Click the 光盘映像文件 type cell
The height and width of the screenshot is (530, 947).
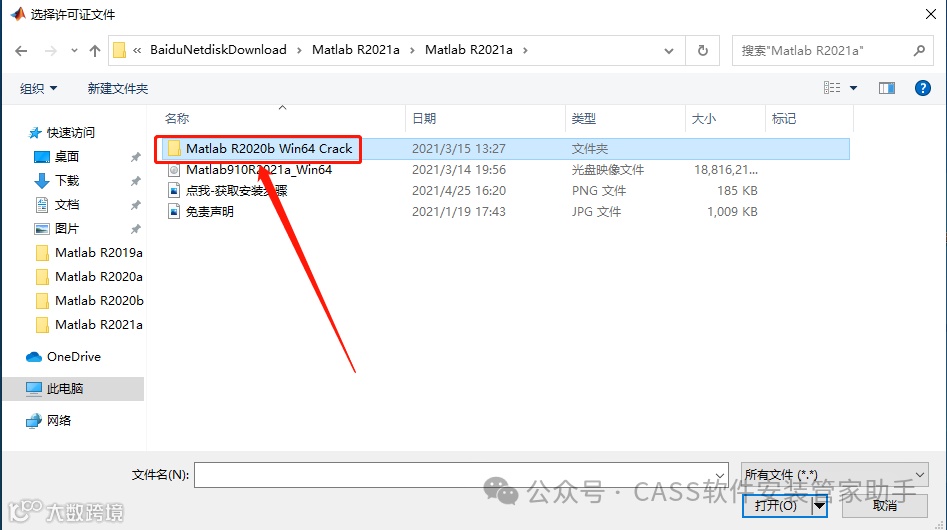[608, 170]
